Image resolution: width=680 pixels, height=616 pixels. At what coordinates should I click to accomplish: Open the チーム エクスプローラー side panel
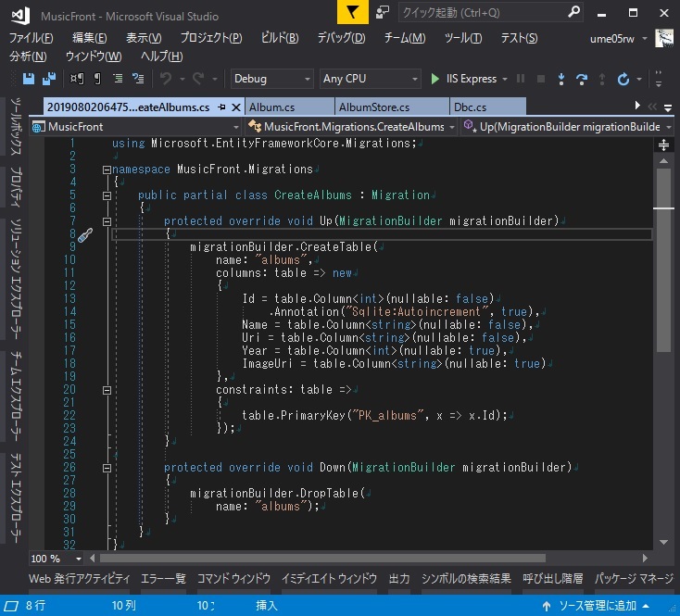16,396
